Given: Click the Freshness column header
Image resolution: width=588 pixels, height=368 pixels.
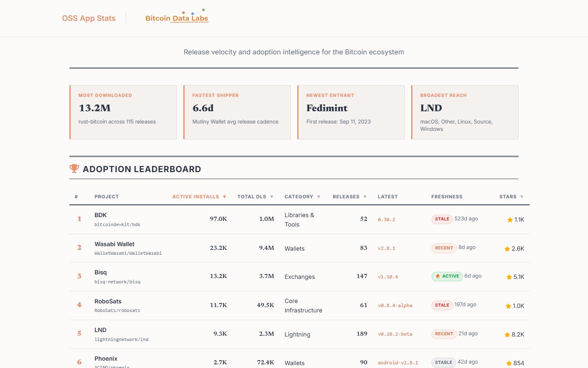Looking at the screenshot, I should pos(447,197).
